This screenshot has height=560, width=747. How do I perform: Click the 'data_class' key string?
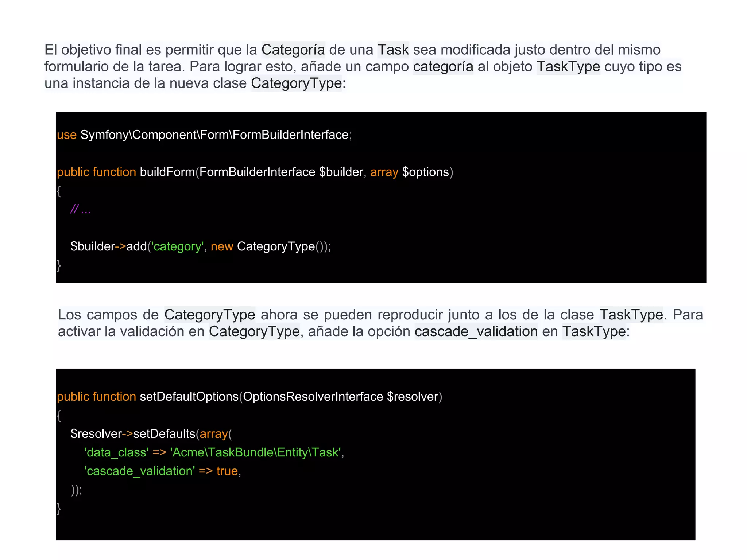click(116, 453)
